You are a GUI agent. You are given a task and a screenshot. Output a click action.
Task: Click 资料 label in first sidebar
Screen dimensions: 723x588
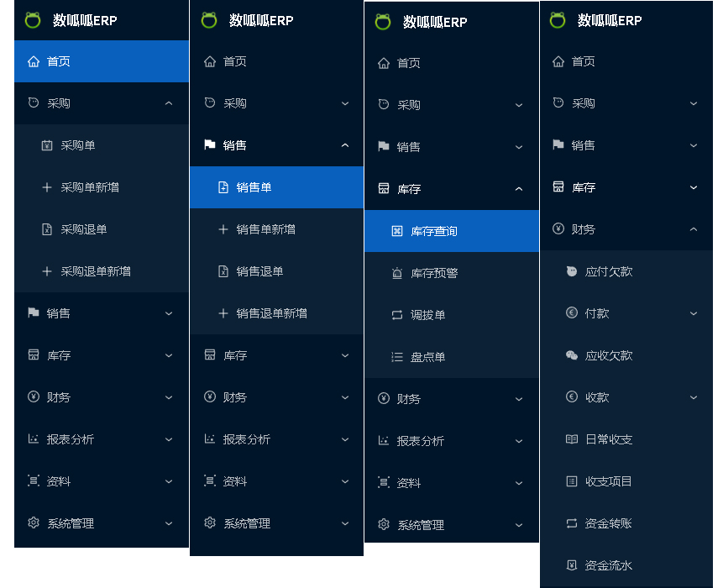coord(59,481)
